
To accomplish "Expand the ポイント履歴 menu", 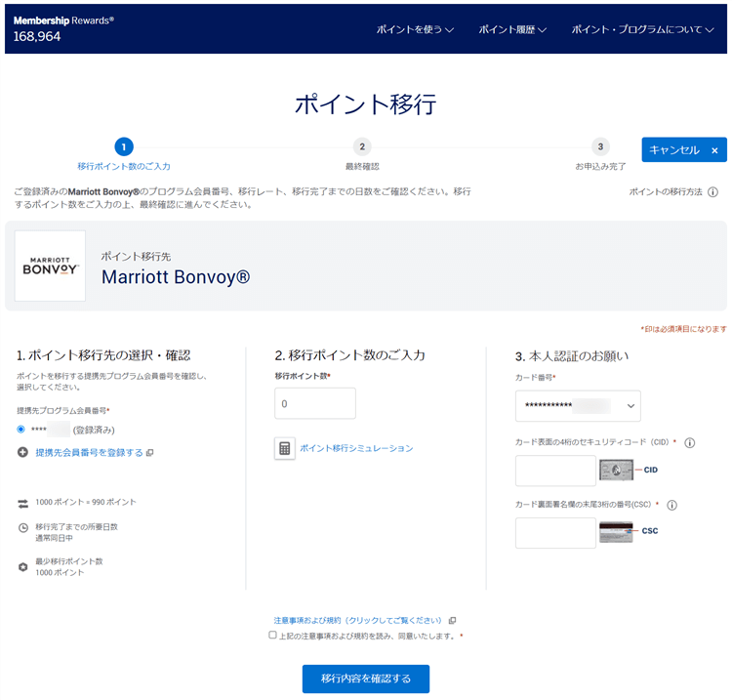I will 512,29.
